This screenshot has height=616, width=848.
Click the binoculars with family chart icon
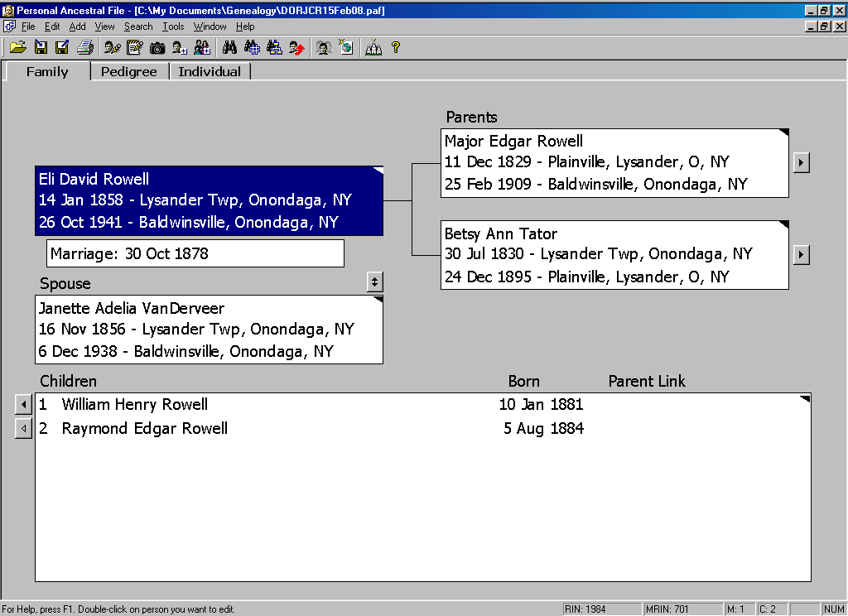[274, 47]
